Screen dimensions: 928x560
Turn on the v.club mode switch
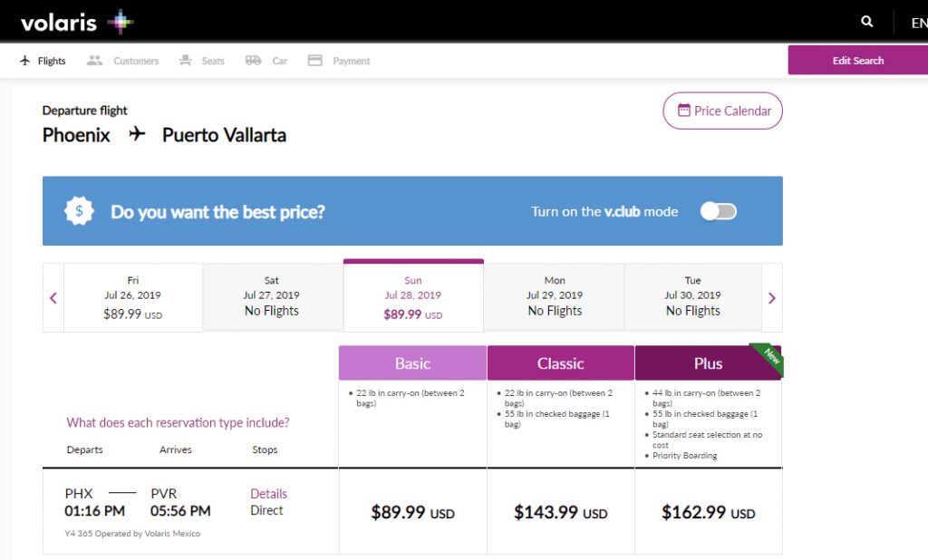point(718,210)
